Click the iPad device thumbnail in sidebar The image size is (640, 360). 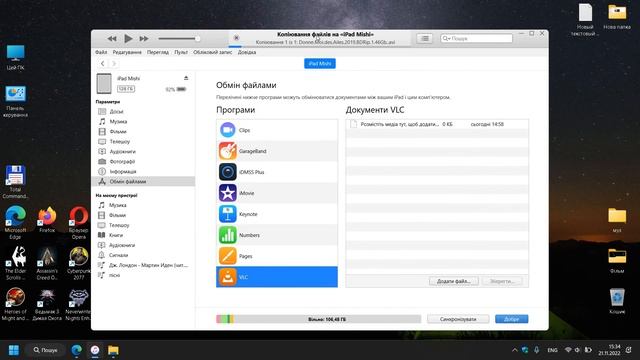pyautogui.click(x=104, y=83)
